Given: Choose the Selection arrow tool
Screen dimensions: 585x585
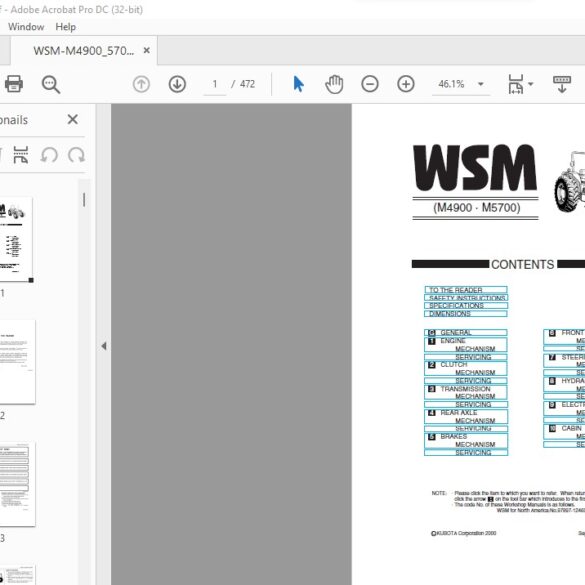Looking at the screenshot, I should [x=298, y=84].
